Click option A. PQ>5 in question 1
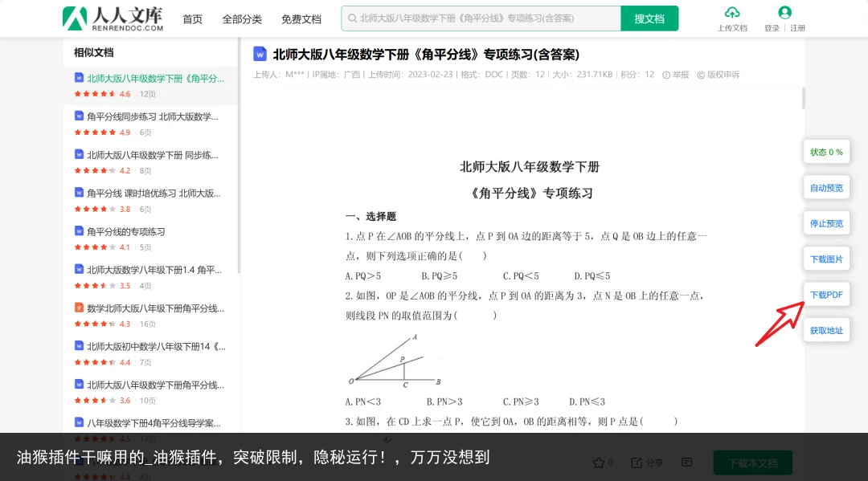Screen dimensions: 868x481 click(363, 276)
